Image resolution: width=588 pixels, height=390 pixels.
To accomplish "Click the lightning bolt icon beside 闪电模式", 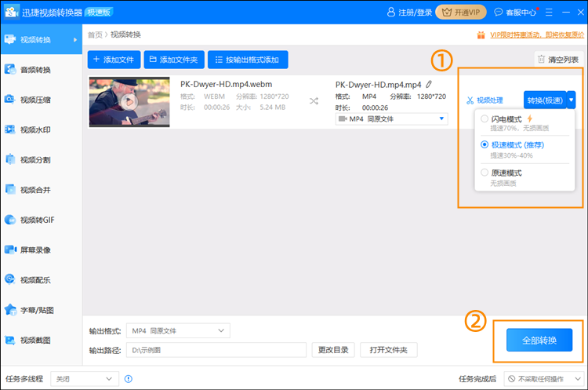I will pos(529,118).
